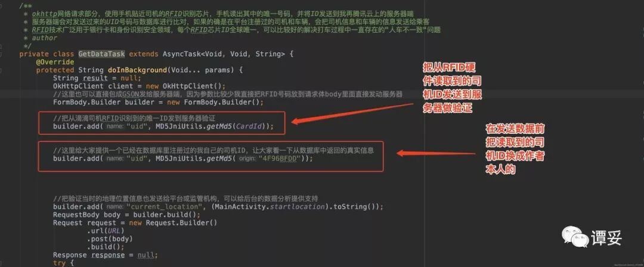Screen dimensions: 644x267
Task: Click the 谭妥 watermark text
Action: tap(606, 238)
